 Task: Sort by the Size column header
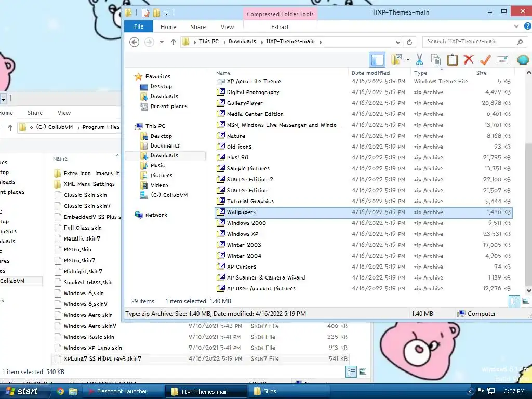click(x=481, y=73)
